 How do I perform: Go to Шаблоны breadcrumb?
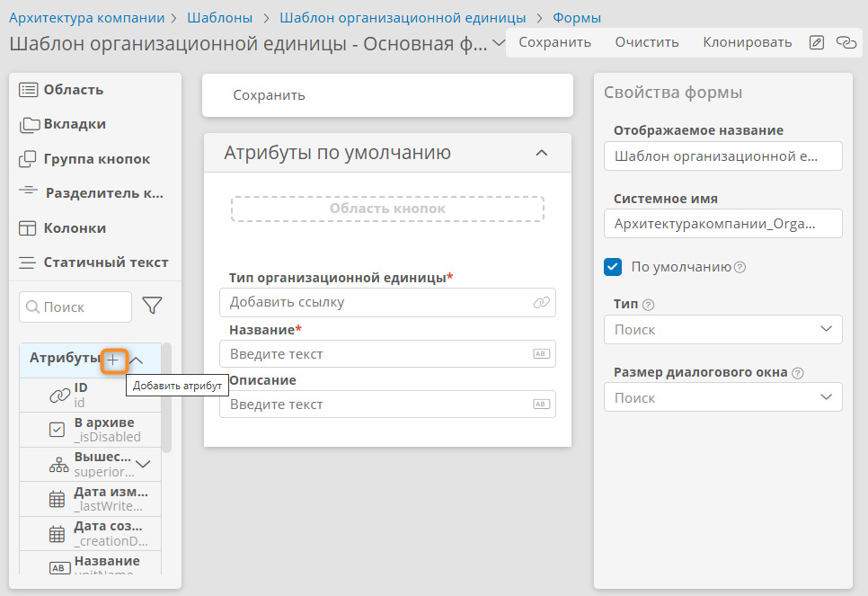(x=220, y=18)
